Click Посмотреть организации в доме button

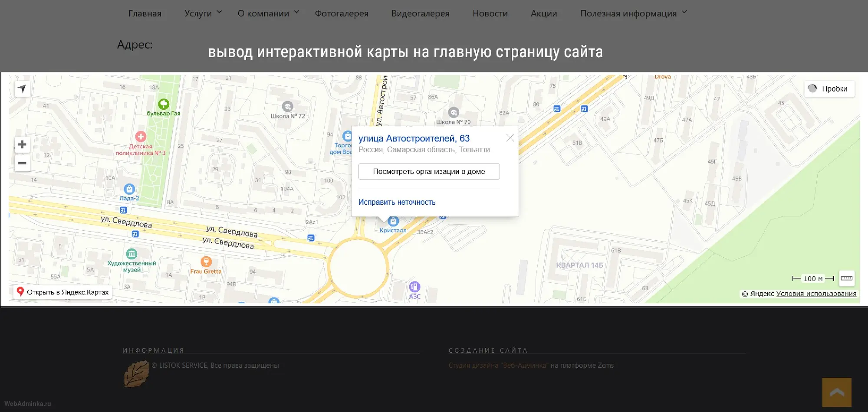point(429,171)
